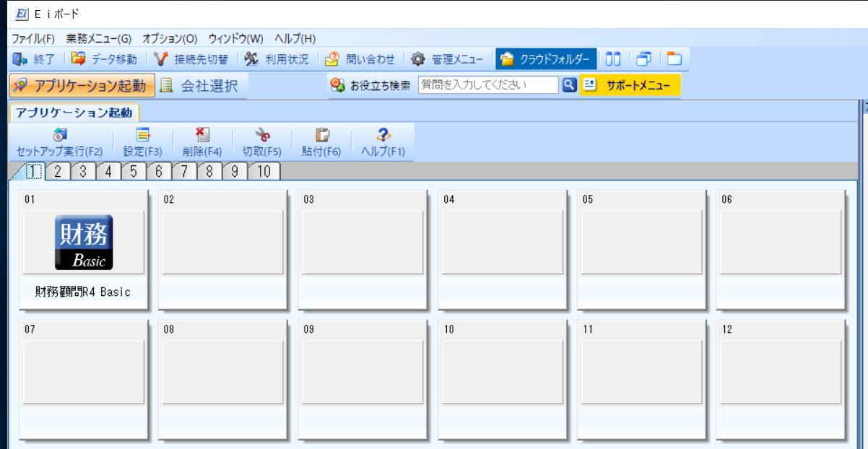Open 管理メニュー gear icon
Image resolution: width=868 pixels, height=449 pixels.
pos(418,59)
